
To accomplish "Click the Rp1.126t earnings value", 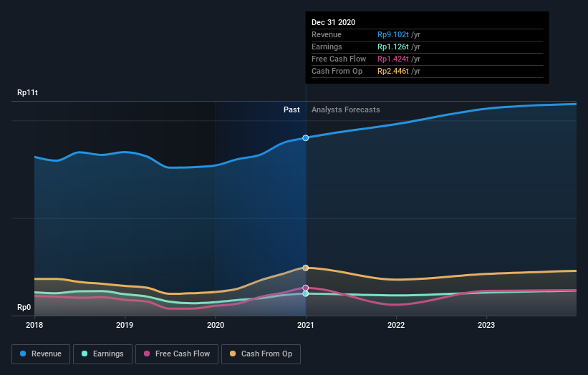I will point(393,47).
